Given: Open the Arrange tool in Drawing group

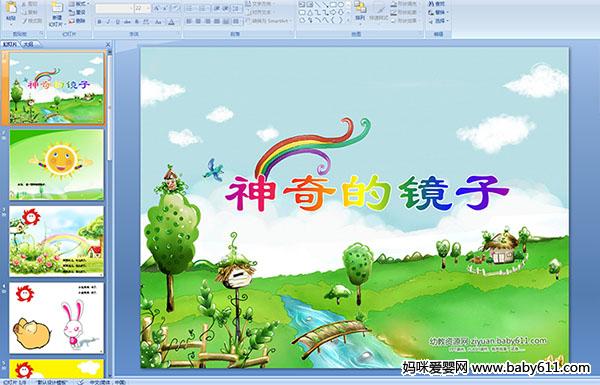Looking at the screenshot, I should 360,11.
